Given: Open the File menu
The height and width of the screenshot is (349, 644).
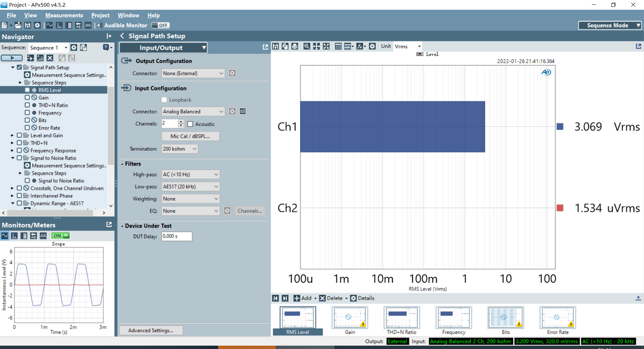Looking at the screenshot, I should (x=11, y=15).
